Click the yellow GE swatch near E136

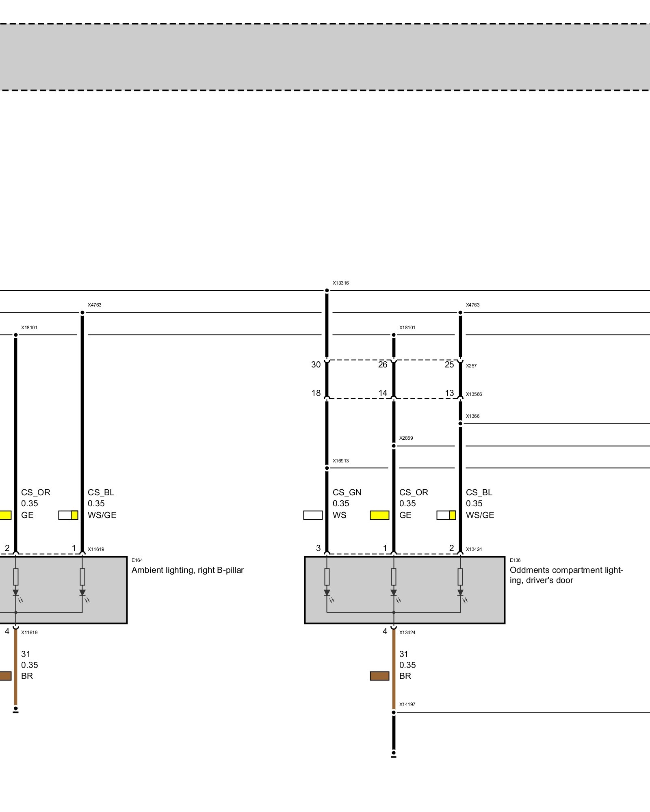[379, 515]
